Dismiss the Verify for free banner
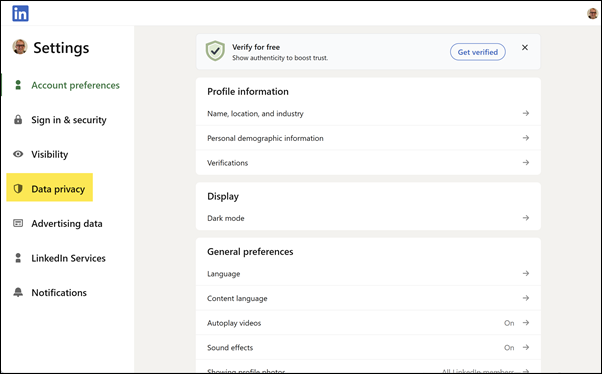The image size is (602, 374). pos(525,47)
